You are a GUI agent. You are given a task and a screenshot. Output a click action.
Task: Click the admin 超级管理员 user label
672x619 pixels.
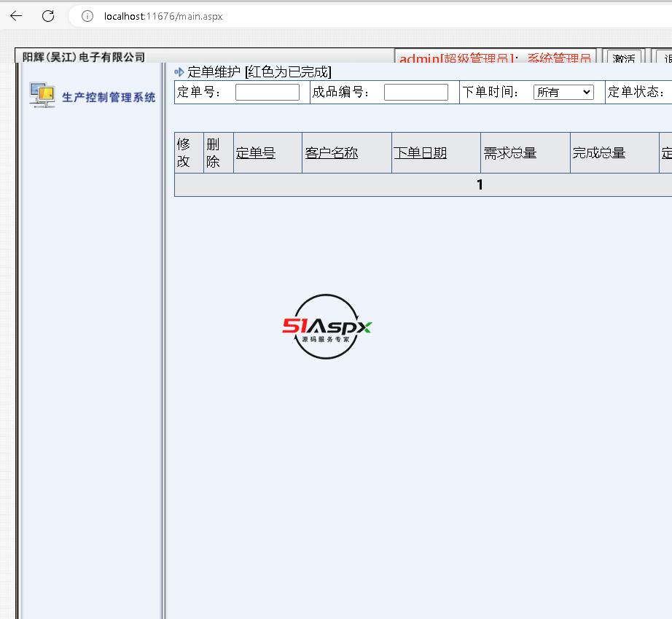pyautogui.click(x=495, y=58)
